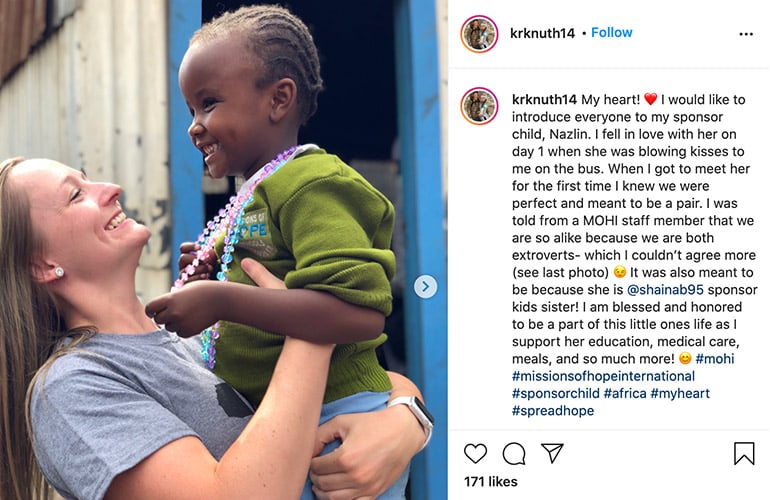The width and height of the screenshot is (770, 500).
Task: Advance to next photo with arrow
Action: point(425,286)
